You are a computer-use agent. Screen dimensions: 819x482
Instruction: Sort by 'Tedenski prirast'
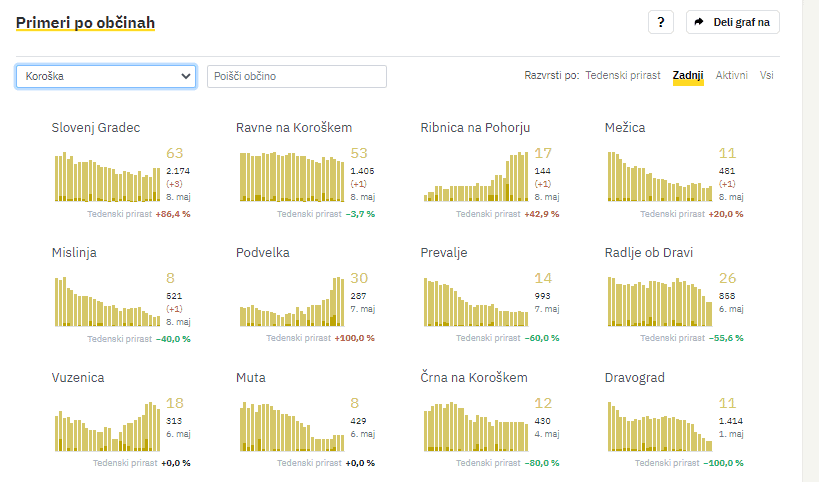pyautogui.click(x=622, y=75)
